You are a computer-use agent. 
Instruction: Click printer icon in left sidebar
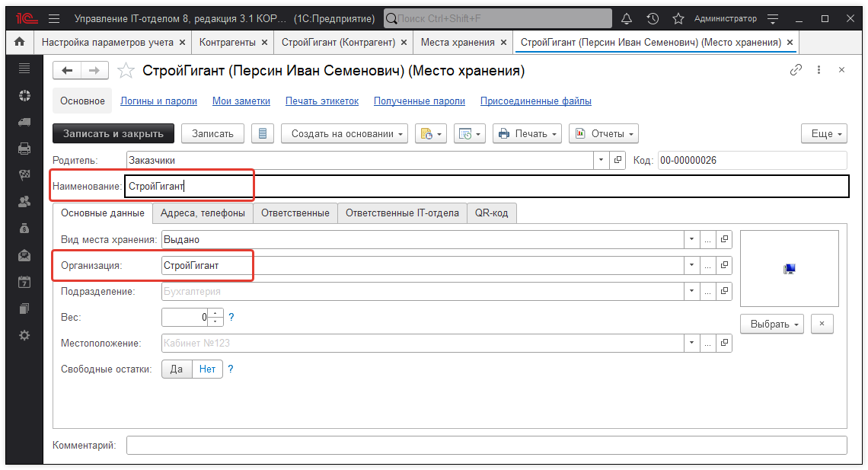click(24, 149)
